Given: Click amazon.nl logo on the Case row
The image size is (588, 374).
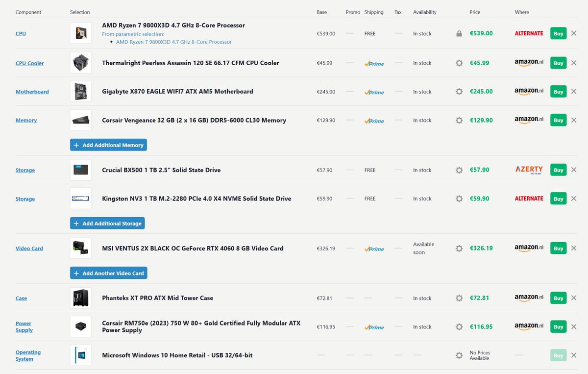Looking at the screenshot, I should pyautogui.click(x=529, y=299).
